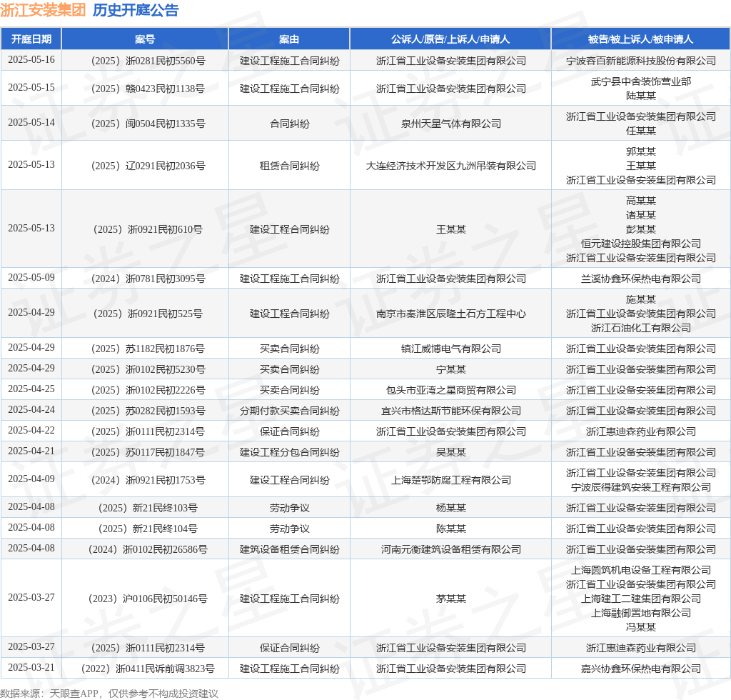
Task: Click the date 2025-05-15
Action: [x=31, y=88]
